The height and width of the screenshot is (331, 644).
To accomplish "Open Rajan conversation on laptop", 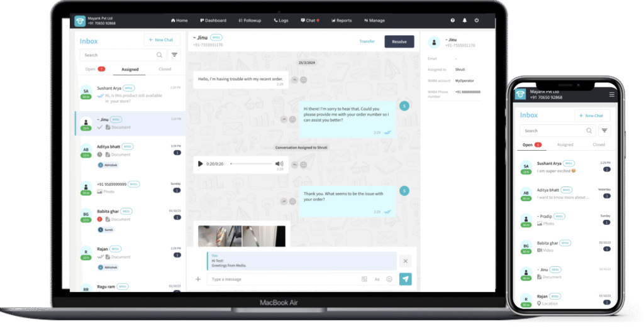I will point(131,258).
